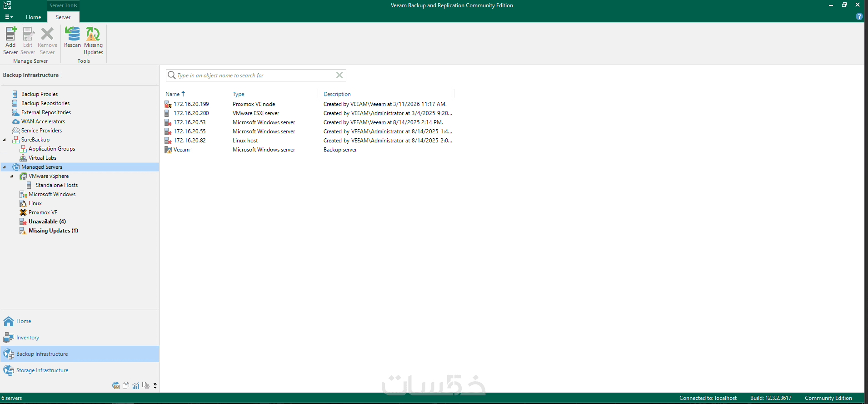Click 'Connected to: localhost' in status bar
Image resolution: width=868 pixels, height=404 pixels.
[708, 398]
